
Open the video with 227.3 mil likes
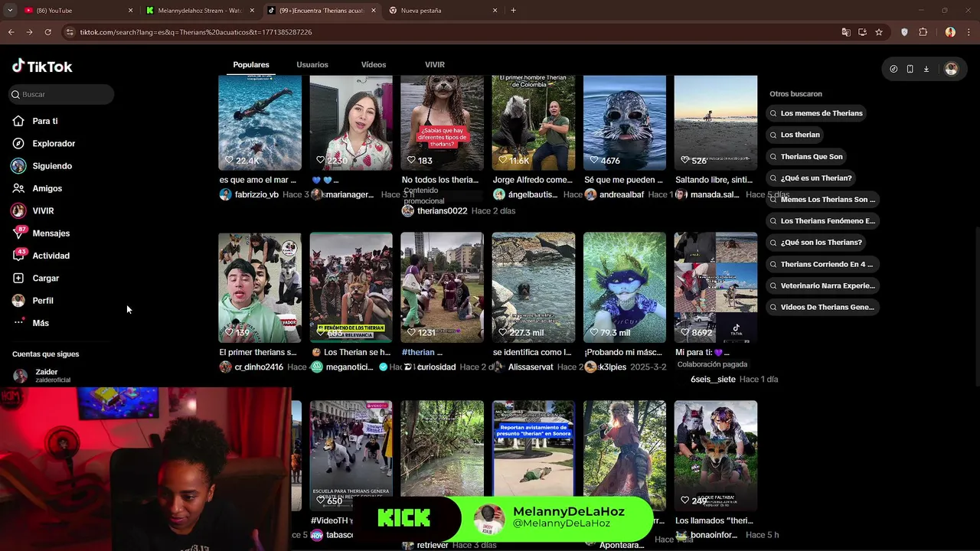point(534,287)
